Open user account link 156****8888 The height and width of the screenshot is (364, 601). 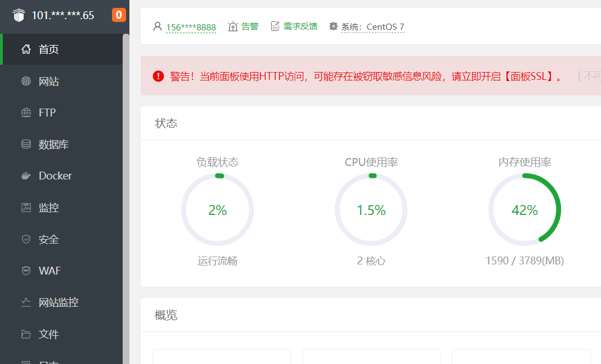click(x=191, y=27)
